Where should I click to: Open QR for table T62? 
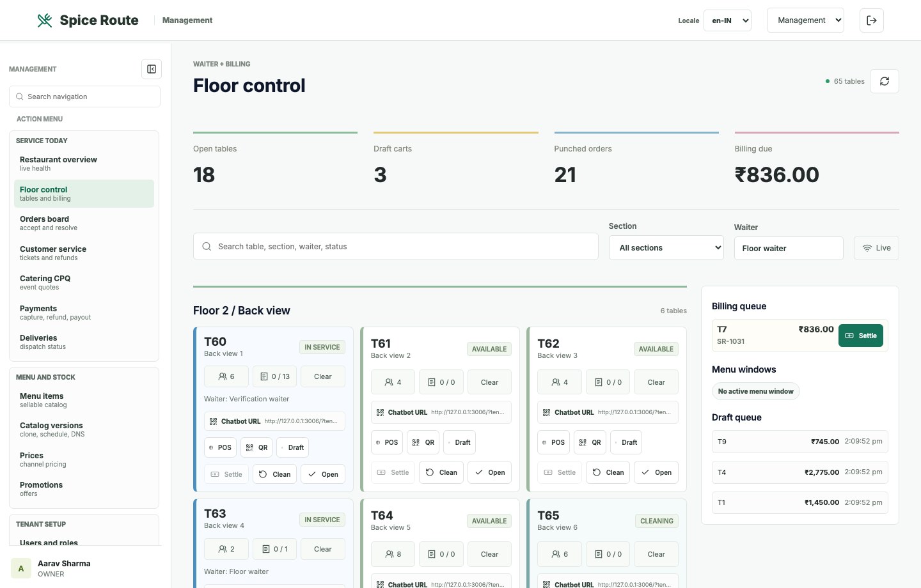pyautogui.click(x=590, y=442)
